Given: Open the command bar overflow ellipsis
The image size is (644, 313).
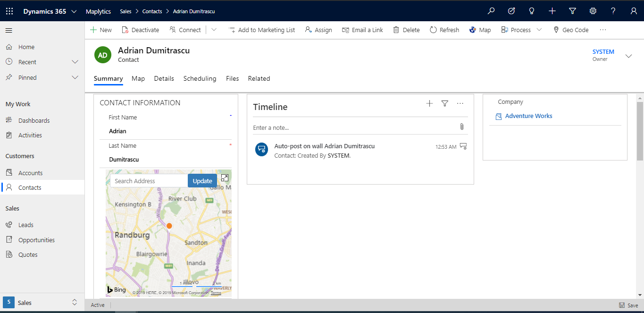Looking at the screenshot, I should coord(603,30).
